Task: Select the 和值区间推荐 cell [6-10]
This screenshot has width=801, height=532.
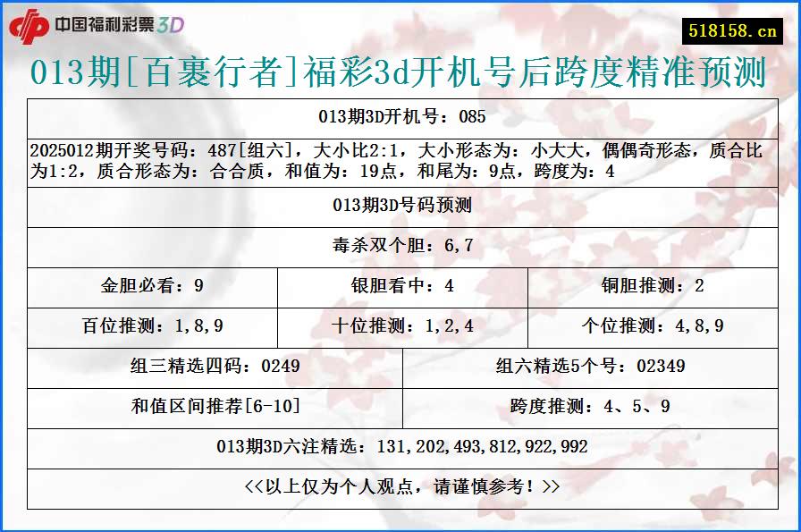Action: 216,404
